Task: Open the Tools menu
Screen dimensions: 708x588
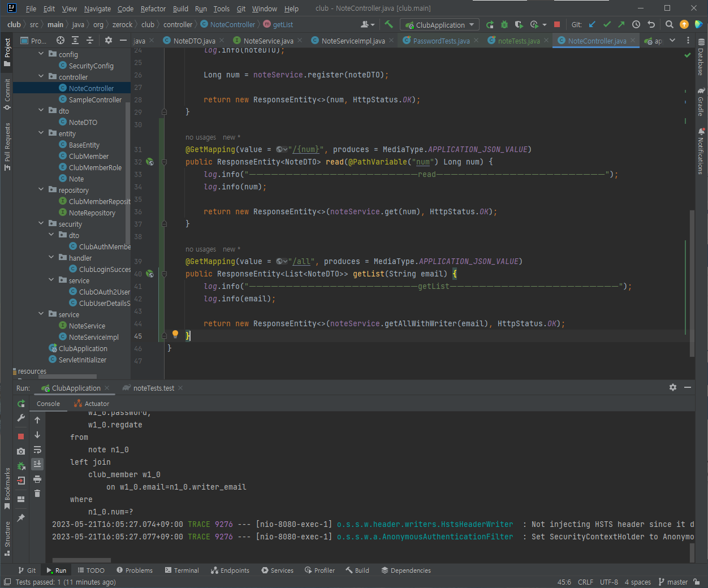Action: point(222,8)
